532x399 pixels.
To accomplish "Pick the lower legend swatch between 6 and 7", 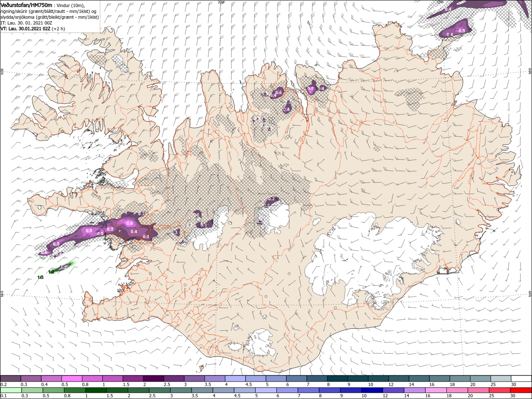I will point(287,390).
